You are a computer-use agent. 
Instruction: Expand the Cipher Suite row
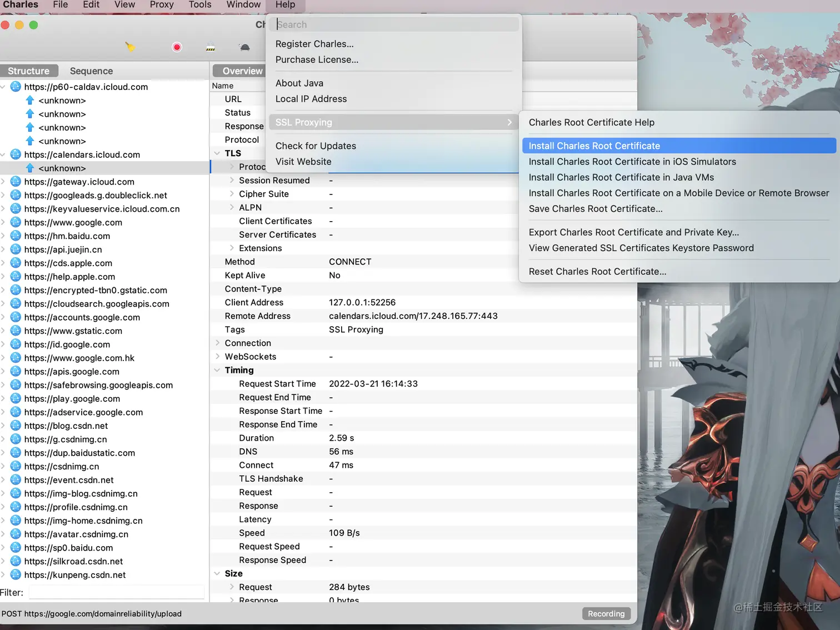(232, 194)
